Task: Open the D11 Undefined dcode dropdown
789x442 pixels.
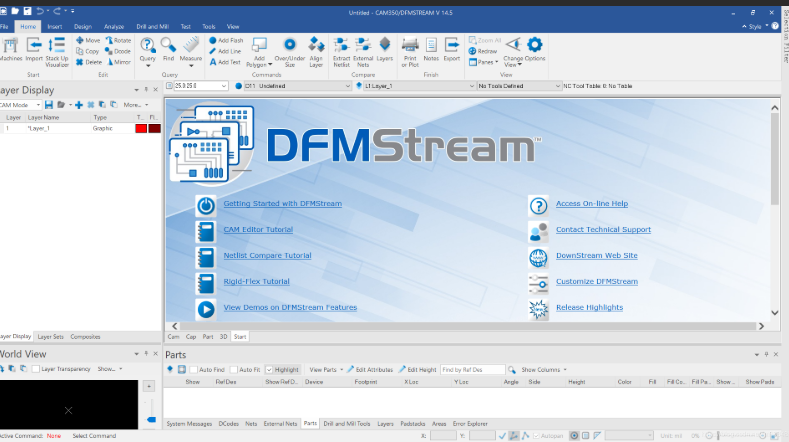Action: click(347, 86)
